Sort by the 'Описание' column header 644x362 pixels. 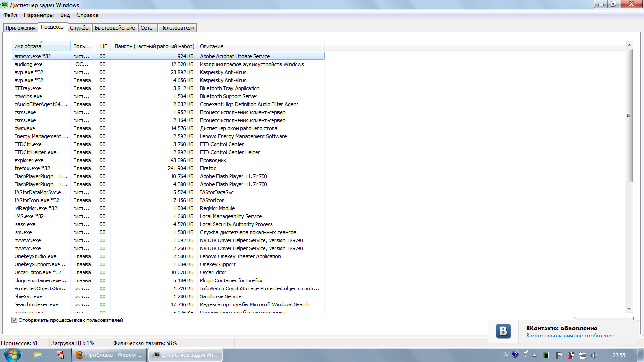click(x=261, y=46)
